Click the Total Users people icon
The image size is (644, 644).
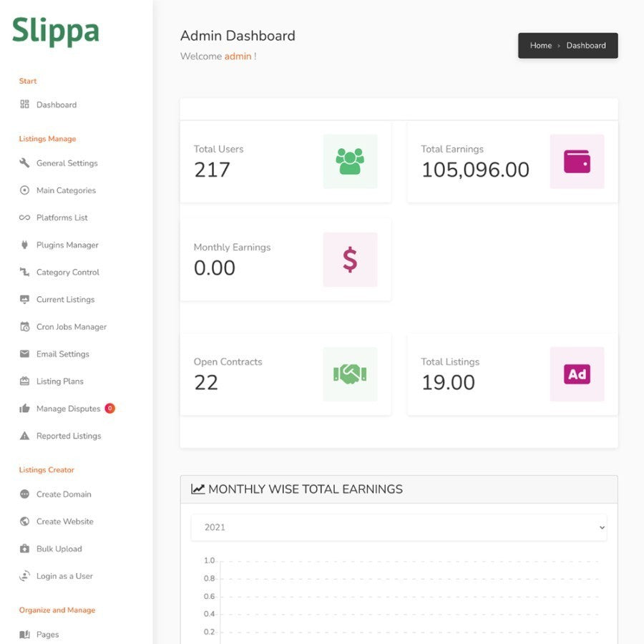coord(350,162)
